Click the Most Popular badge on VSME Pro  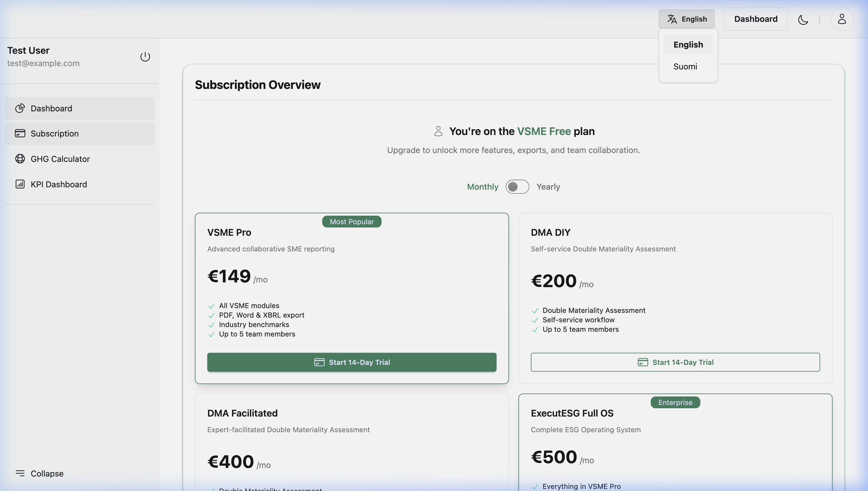point(351,222)
